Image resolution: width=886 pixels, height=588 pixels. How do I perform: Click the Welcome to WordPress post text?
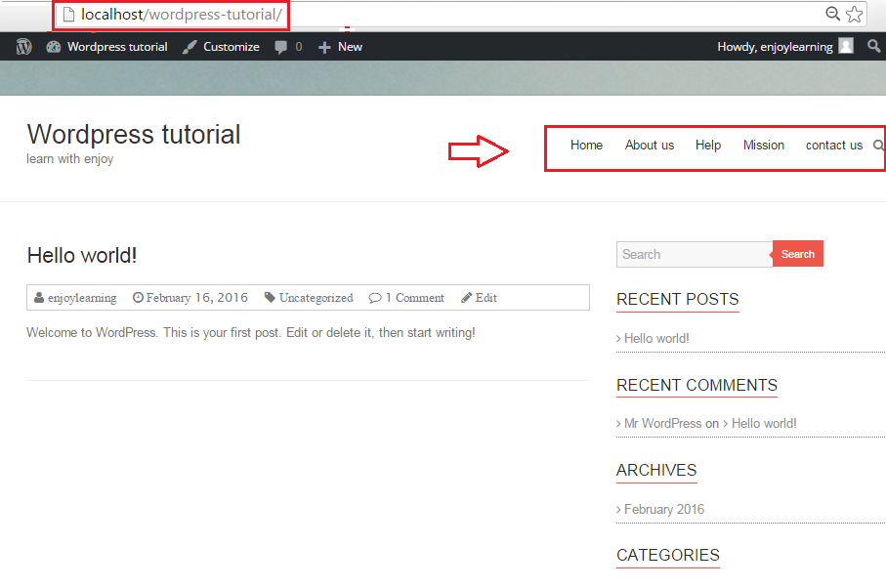pyautogui.click(x=251, y=333)
